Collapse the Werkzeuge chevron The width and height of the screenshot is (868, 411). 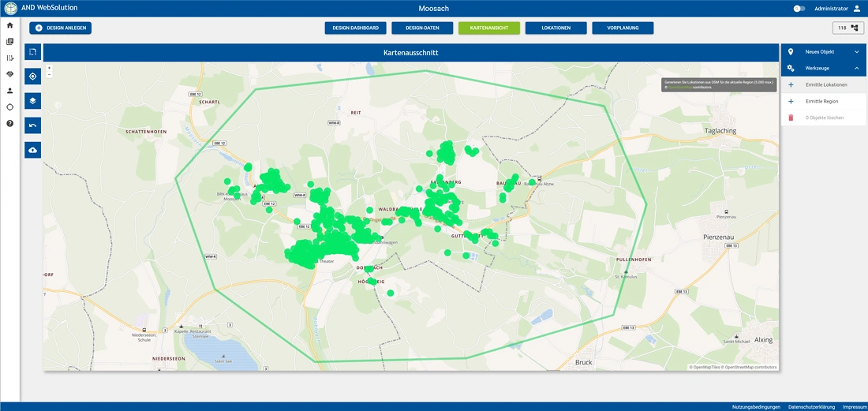click(x=856, y=68)
